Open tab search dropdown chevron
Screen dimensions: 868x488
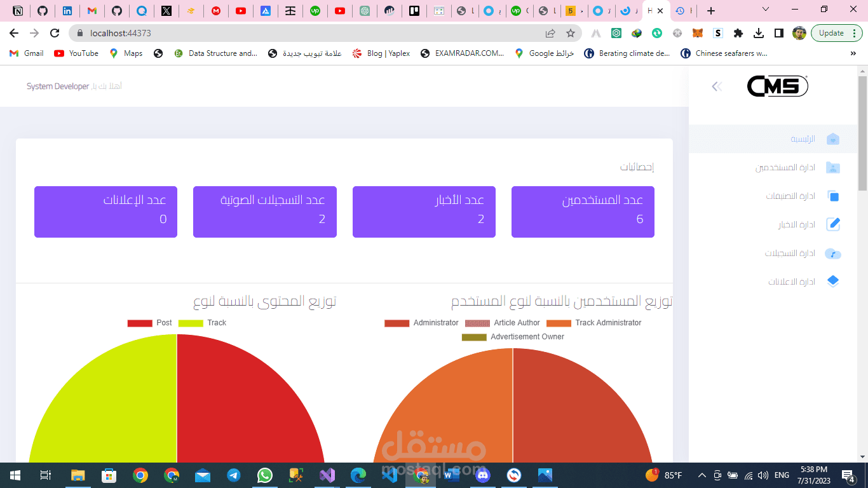(766, 10)
